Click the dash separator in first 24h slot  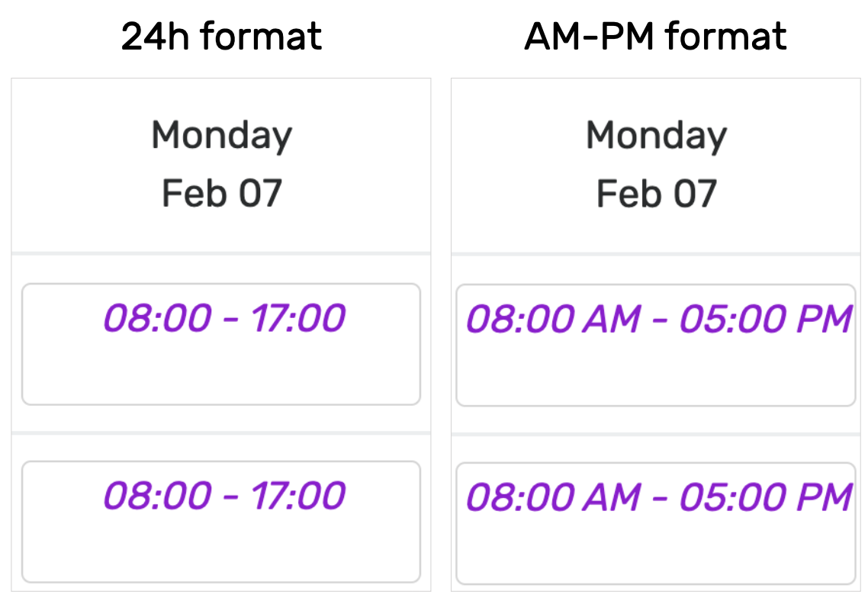(x=231, y=320)
